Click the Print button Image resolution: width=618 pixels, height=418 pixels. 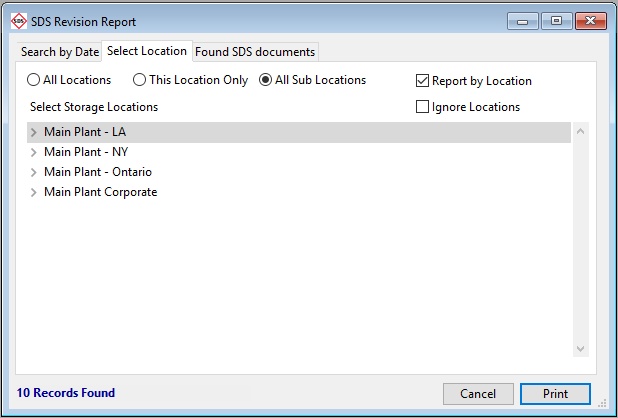point(555,394)
